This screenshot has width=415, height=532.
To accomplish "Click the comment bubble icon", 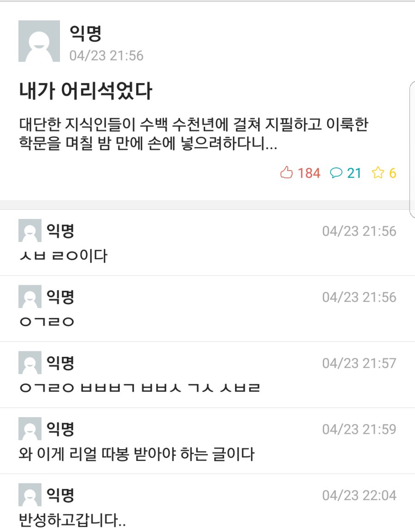I will [337, 173].
